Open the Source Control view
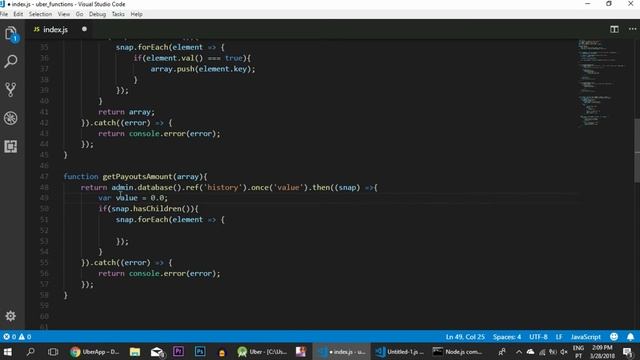 [x=11, y=89]
